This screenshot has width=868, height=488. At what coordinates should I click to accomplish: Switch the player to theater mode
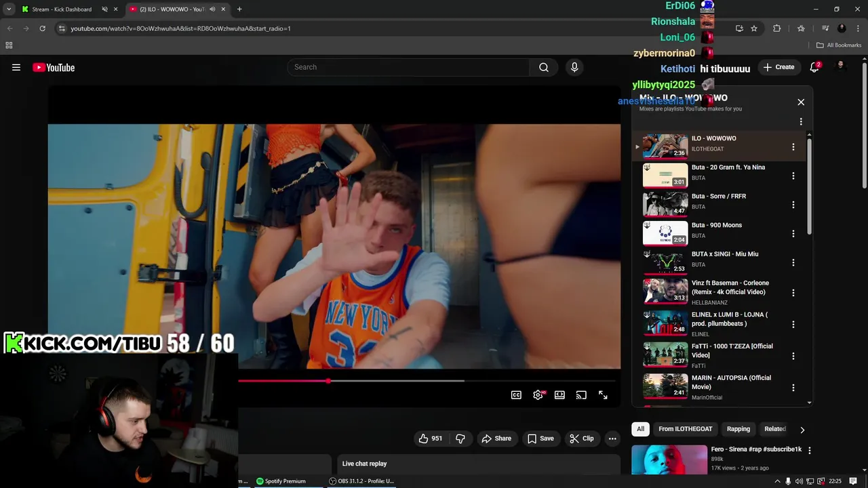(x=559, y=395)
